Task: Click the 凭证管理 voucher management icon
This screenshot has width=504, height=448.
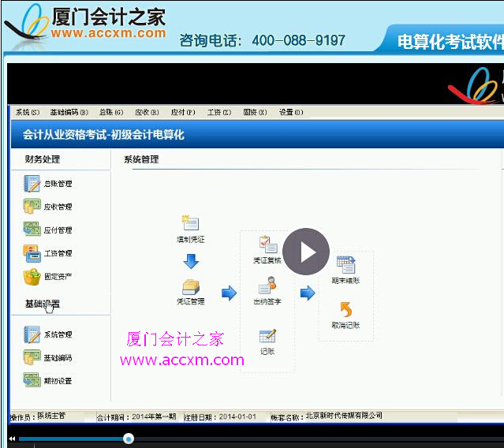Action: pos(191,287)
